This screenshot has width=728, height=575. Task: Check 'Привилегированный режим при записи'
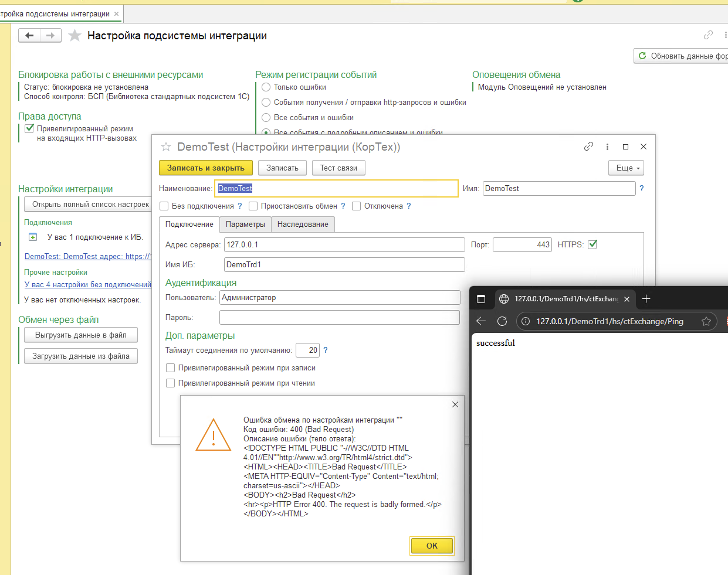tap(171, 368)
